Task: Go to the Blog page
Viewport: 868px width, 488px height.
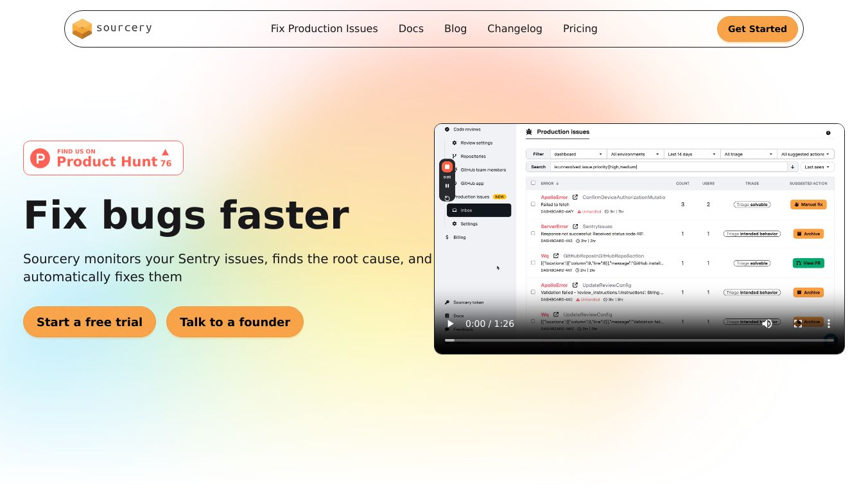Action: click(455, 29)
